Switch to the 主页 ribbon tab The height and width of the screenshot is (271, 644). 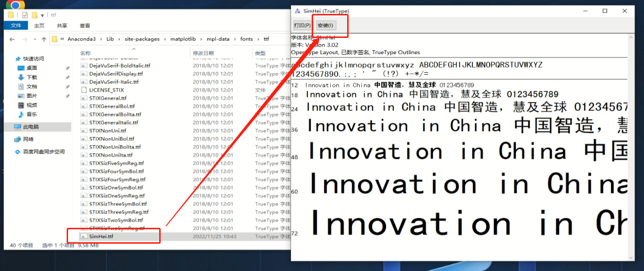pyautogui.click(x=39, y=25)
